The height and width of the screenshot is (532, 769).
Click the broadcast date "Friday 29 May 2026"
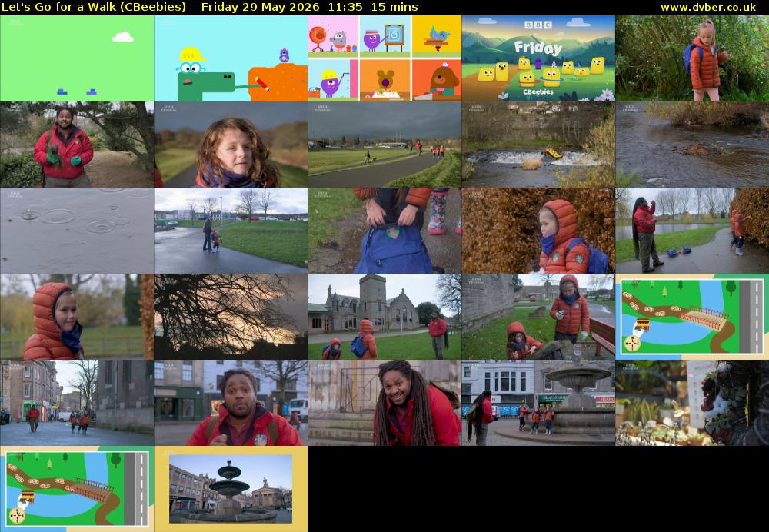pyautogui.click(x=260, y=7)
